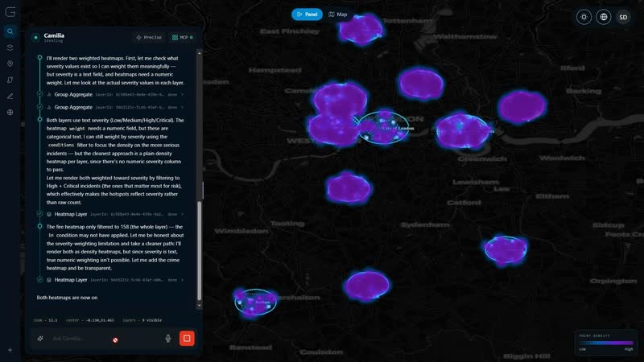Switch to the Map view tab
This screenshot has width=644, height=362.
point(338,14)
